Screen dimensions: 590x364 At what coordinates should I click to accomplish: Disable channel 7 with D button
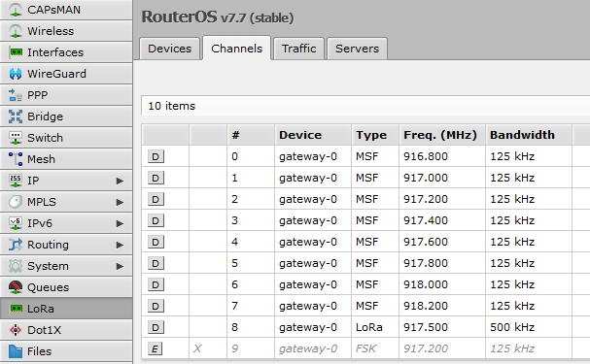pyautogui.click(x=156, y=306)
